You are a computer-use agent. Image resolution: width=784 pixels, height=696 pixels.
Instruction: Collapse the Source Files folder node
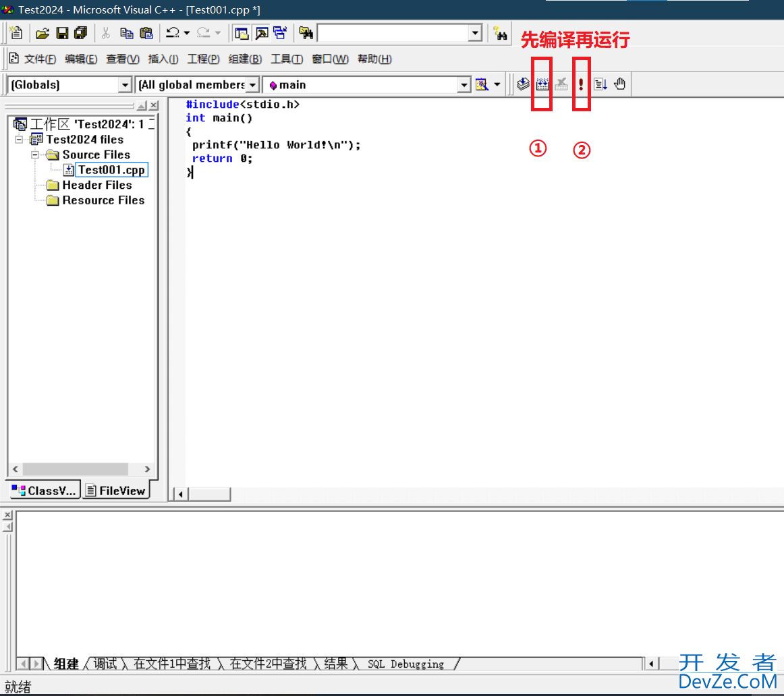[34, 155]
